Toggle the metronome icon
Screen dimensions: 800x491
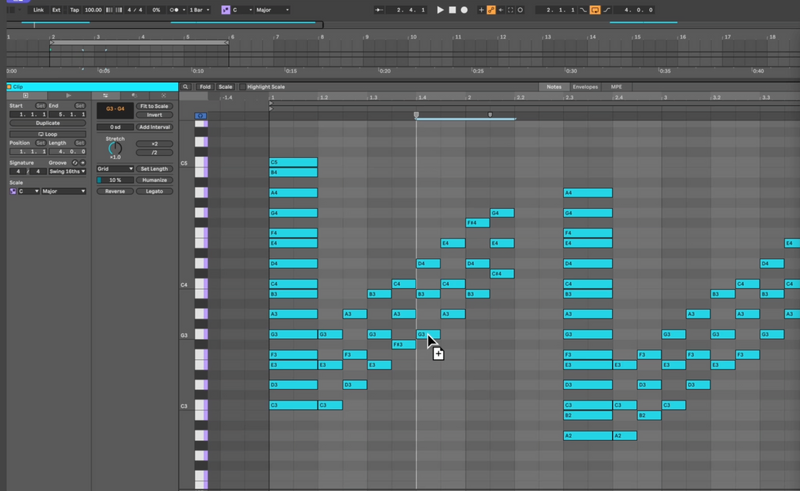coord(174,10)
